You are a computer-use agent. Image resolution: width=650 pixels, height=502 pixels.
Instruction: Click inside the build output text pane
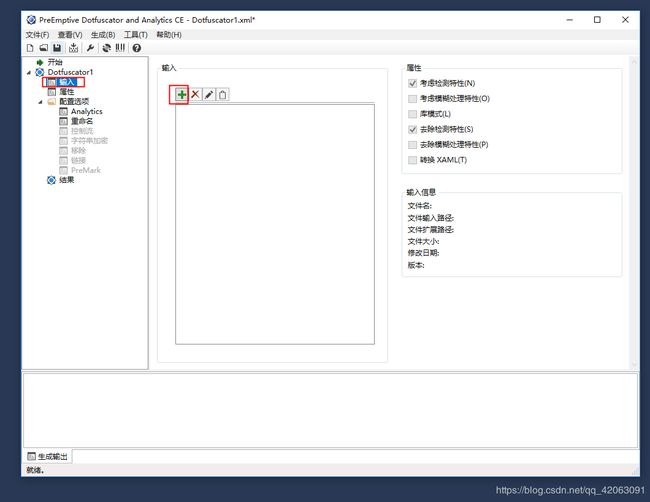coord(330,410)
